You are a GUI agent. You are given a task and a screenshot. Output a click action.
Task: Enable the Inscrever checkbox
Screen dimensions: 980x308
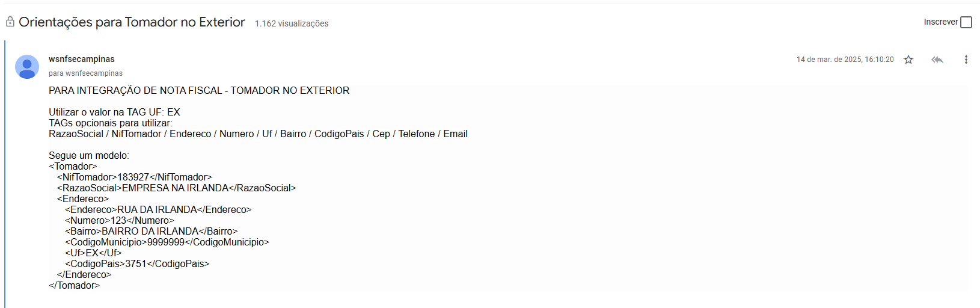click(x=966, y=22)
